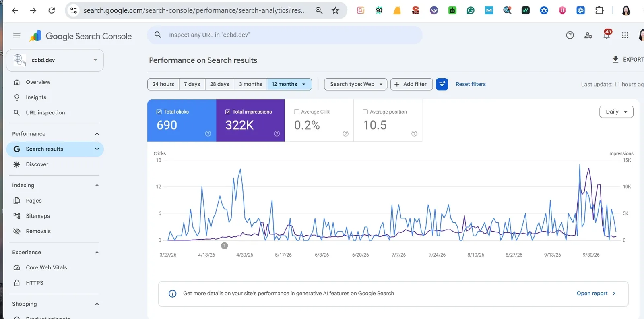Open the browser Extensions puzzle icon
Screen dimensions: 644x319
[599, 10]
